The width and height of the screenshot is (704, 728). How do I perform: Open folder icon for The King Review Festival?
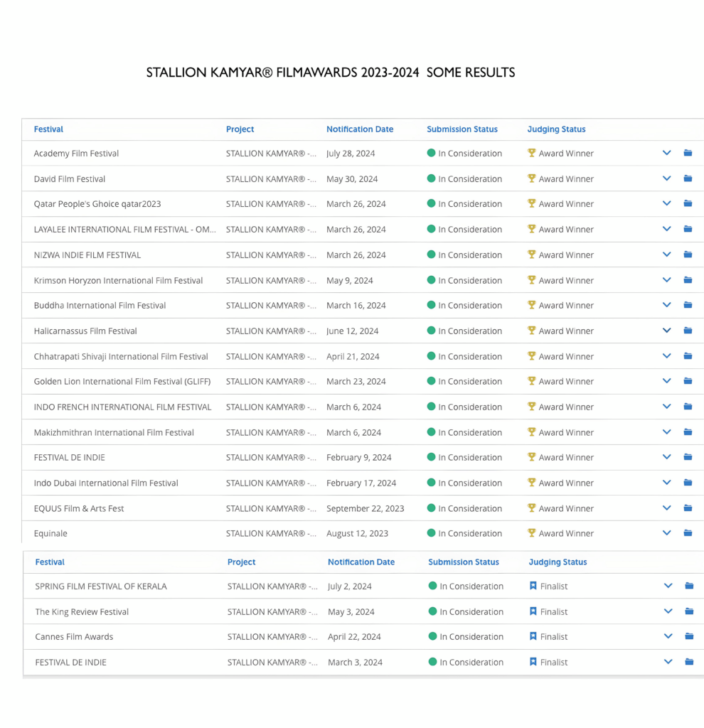tap(689, 611)
